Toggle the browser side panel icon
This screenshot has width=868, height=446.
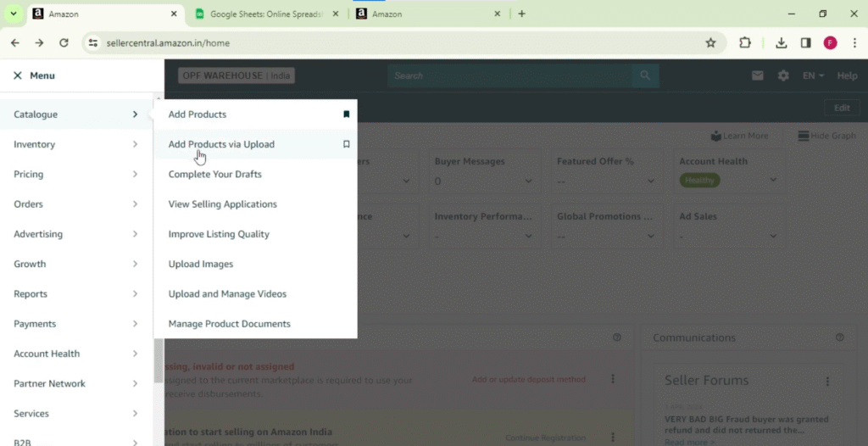point(806,42)
